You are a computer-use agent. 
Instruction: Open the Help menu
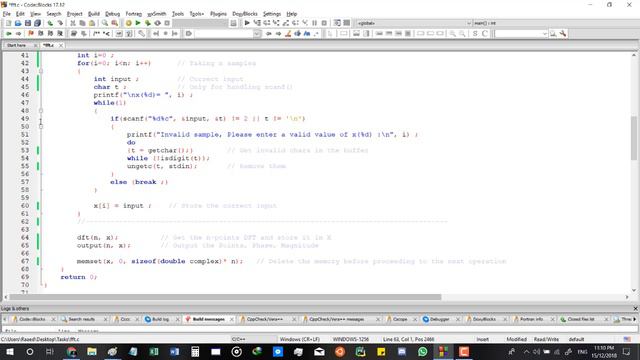[291, 14]
